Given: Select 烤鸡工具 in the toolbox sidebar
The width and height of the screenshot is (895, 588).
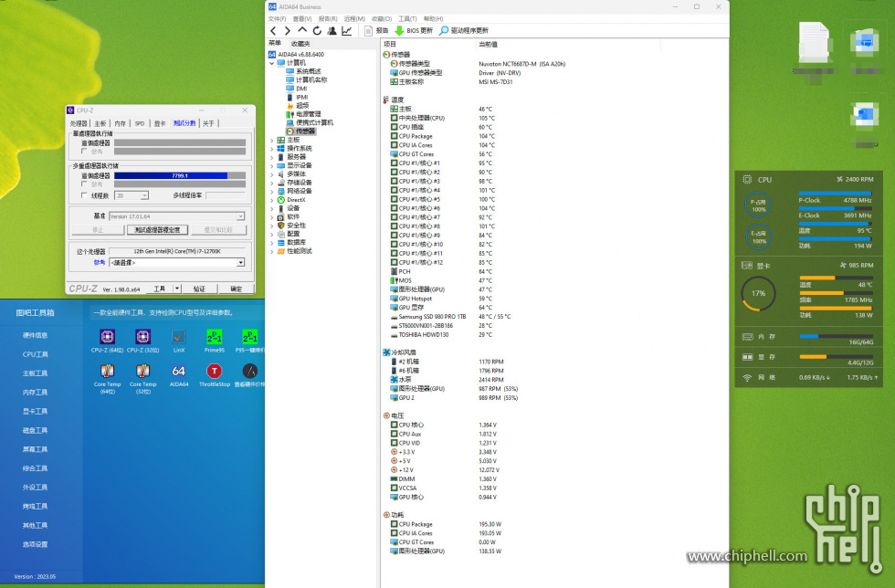Looking at the screenshot, I should (36, 507).
